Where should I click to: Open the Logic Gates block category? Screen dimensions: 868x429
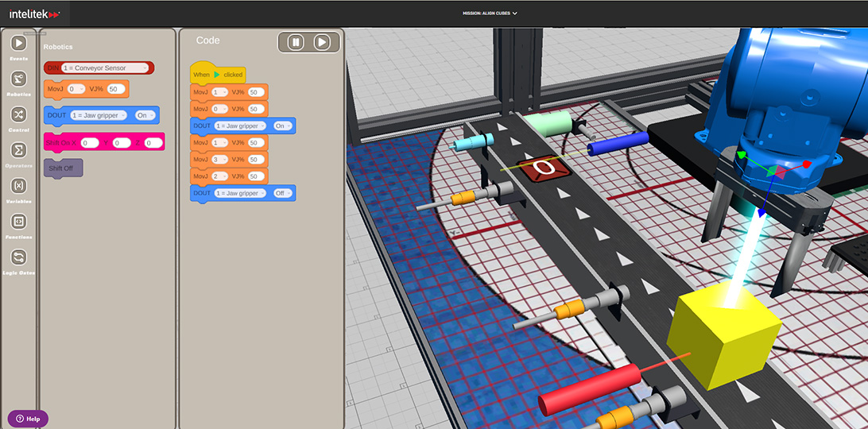coord(19,257)
